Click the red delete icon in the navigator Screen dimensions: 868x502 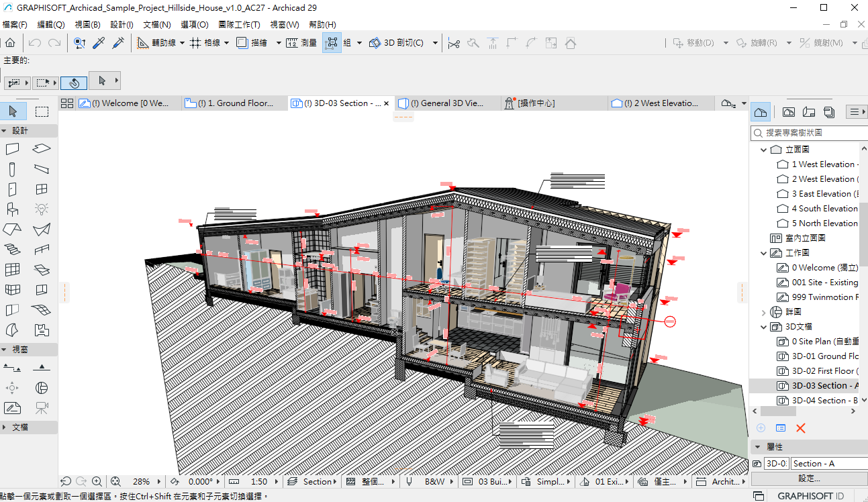pos(800,428)
